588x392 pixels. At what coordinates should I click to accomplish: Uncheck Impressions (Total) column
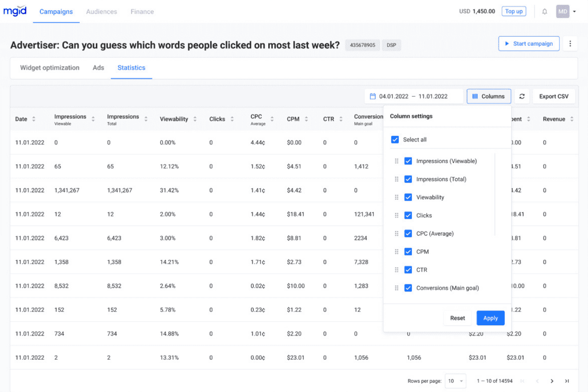point(408,179)
